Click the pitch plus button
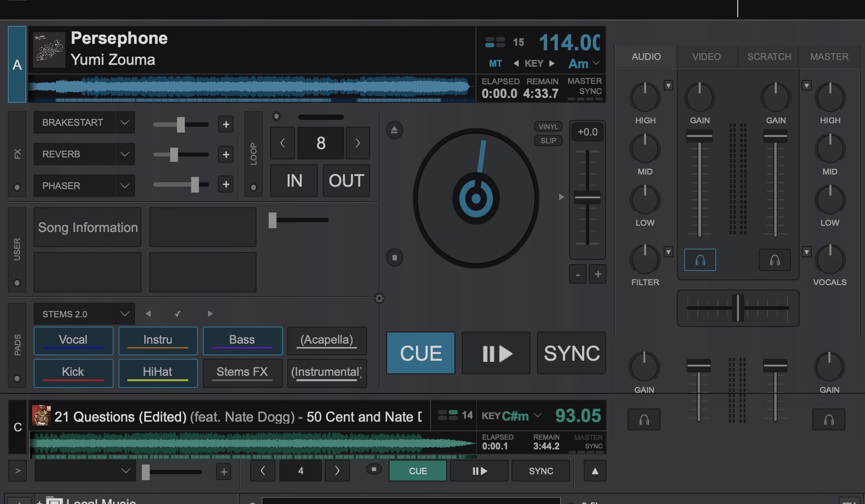This screenshot has height=504, width=865. [x=598, y=274]
